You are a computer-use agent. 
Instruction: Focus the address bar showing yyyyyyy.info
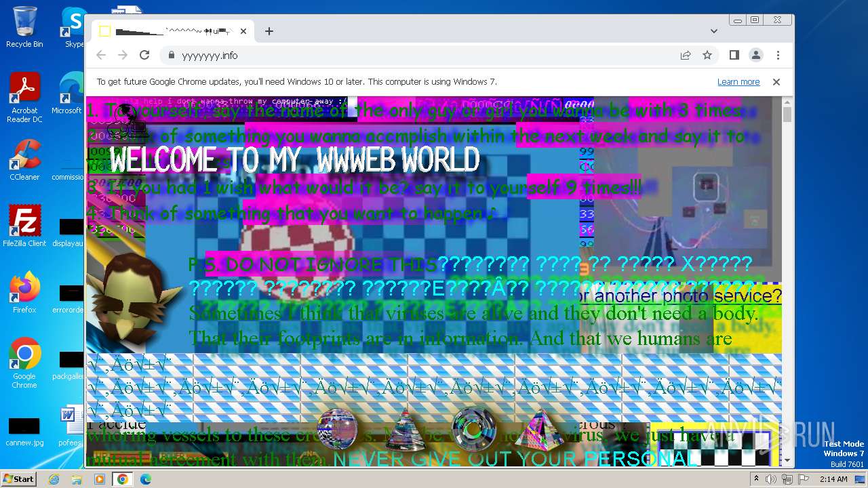tap(420, 56)
